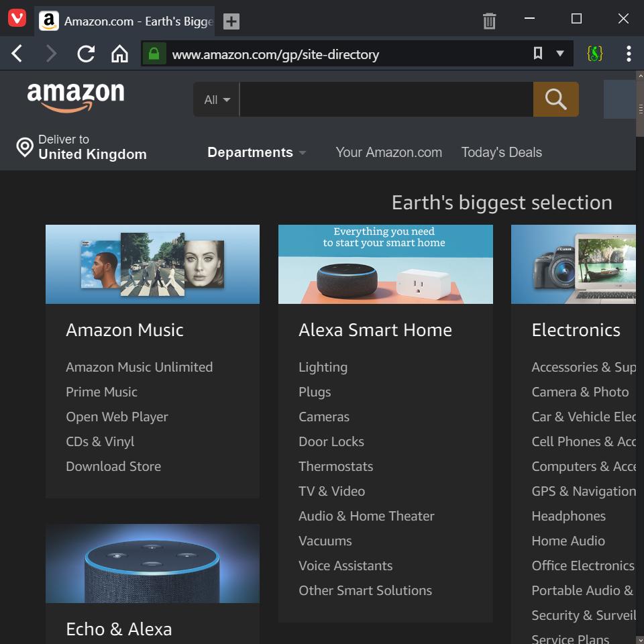Open Prime Music link
This screenshot has height=644, width=644.
pos(101,392)
